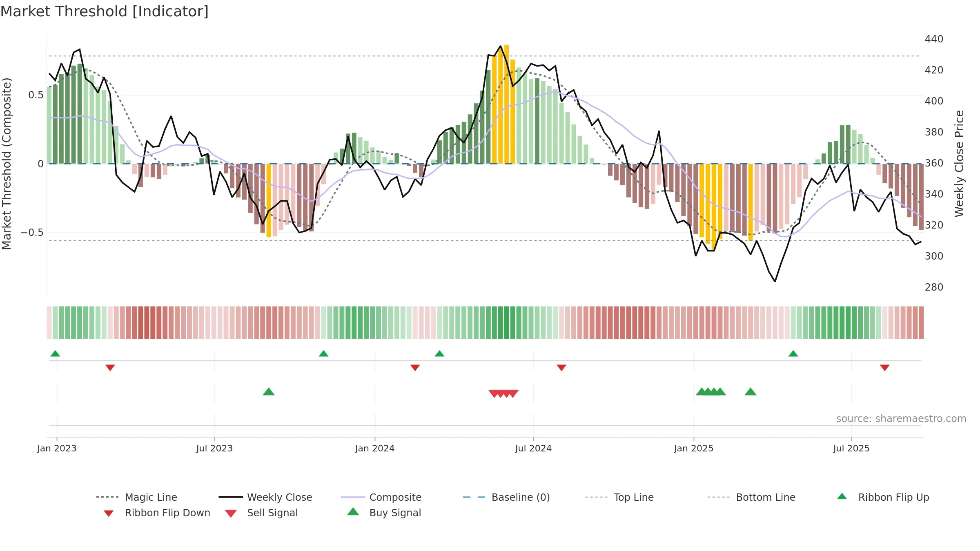Image resolution: width=980 pixels, height=551 pixels.
Task: Click the chart title Market Threshold [Indicator]
Action: 105,11
